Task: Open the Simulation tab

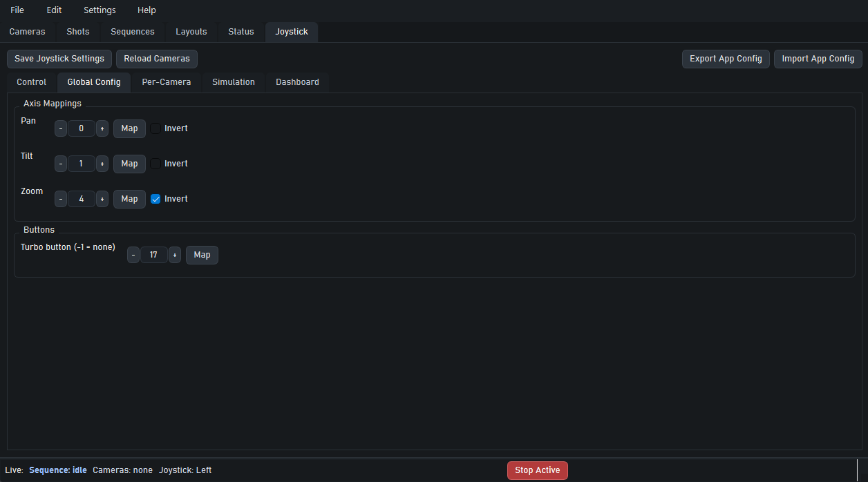Action: 233,82
